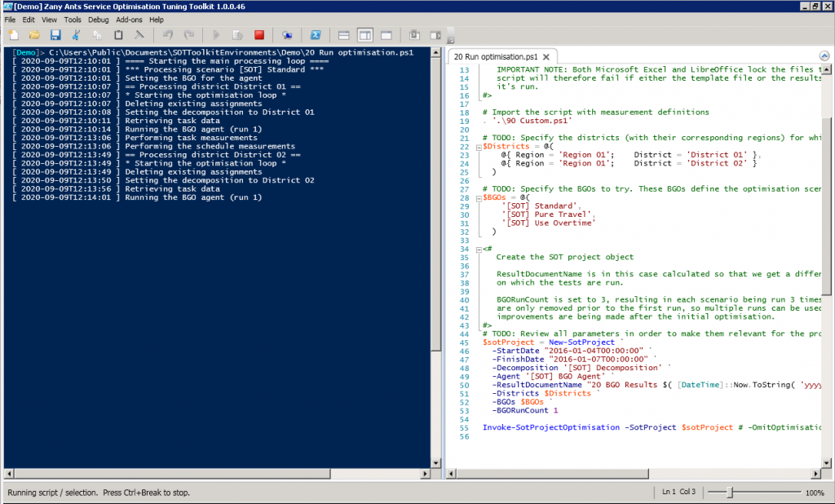Clear the console pane
Screen dimensions: 835x504
[139, 35]
